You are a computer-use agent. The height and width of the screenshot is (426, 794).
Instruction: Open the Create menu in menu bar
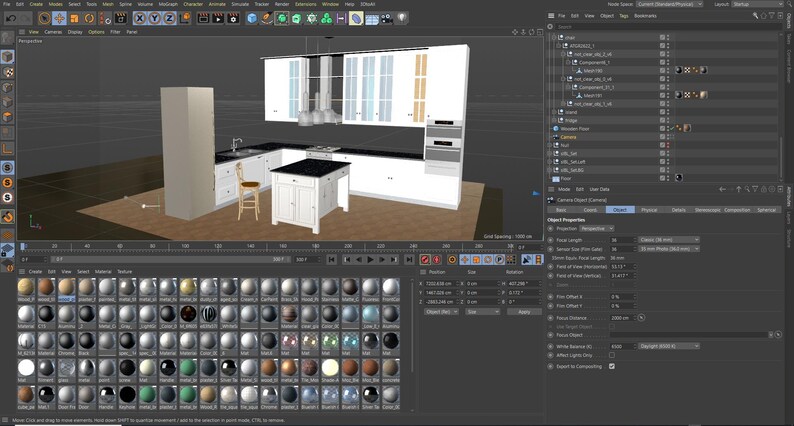[36, 4]
